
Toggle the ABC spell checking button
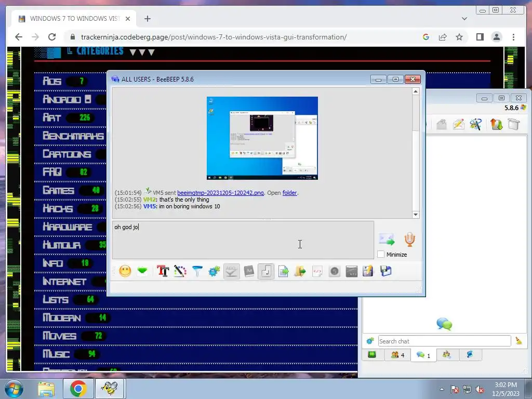point(231,271)
